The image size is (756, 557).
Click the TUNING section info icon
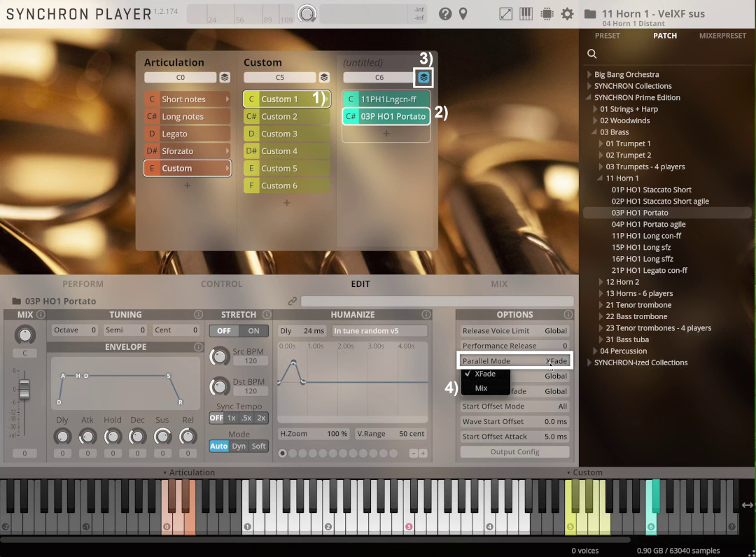198,315
